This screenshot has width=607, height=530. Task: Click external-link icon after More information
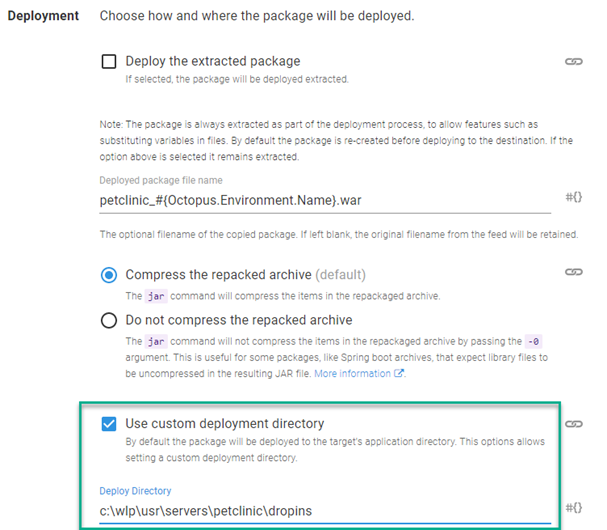pyautogui.click(x=400, y=374)
